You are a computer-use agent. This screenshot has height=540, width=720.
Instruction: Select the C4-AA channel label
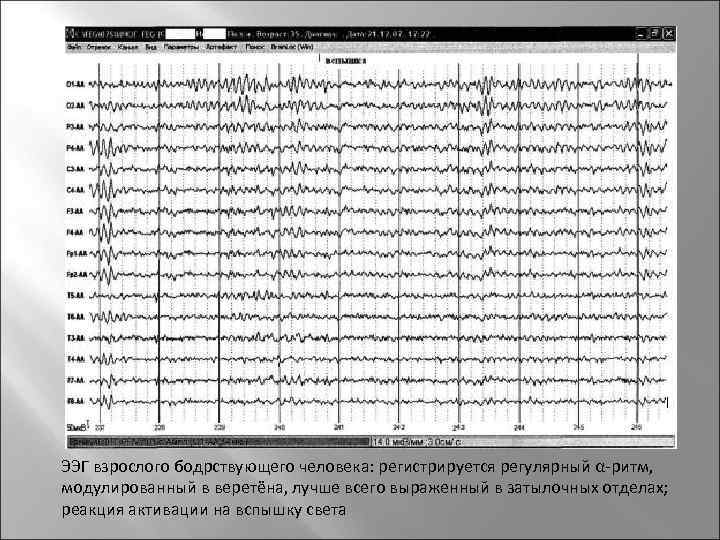(75, 190)
